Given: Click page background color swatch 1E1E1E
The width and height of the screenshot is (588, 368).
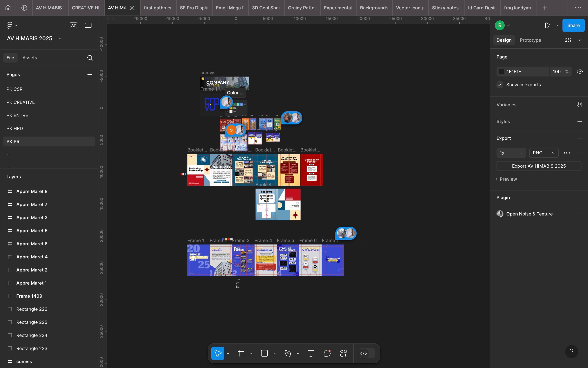Looking at the screenshot, I should pyautogui.click(x=501, y=72).
